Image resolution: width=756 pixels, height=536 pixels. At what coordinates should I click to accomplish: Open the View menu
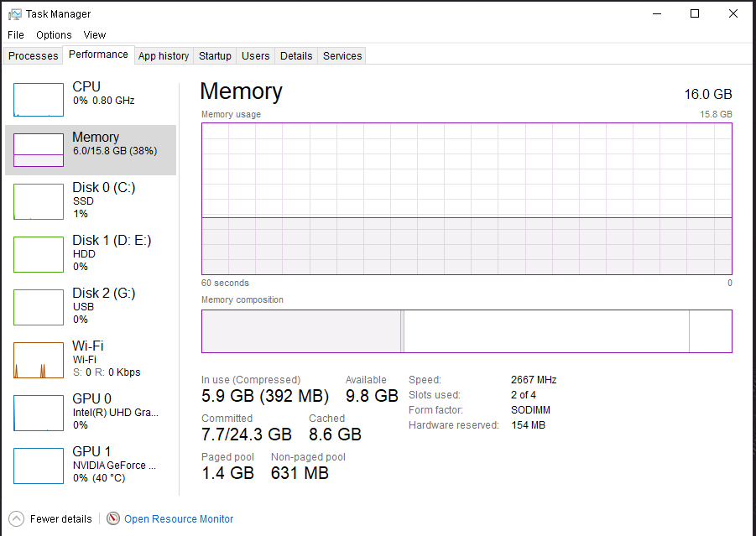[x=95, y=34]
